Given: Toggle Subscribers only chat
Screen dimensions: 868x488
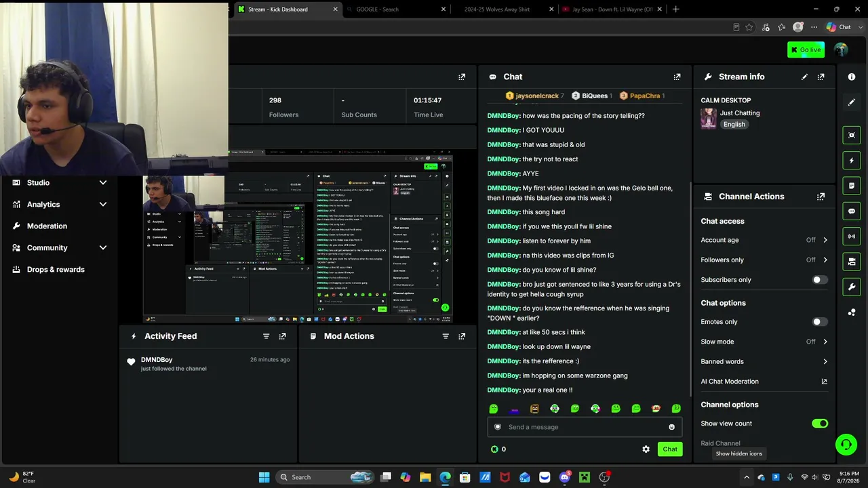Looking at the screenshot, I should [x=820, y=280].
